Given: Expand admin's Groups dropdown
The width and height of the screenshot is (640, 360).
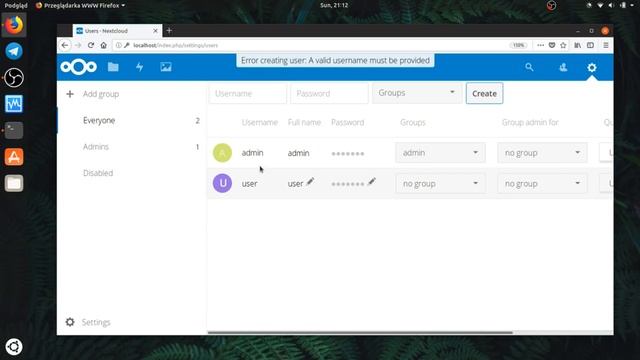Looking at the screenshot, I should tap(440, 153).
